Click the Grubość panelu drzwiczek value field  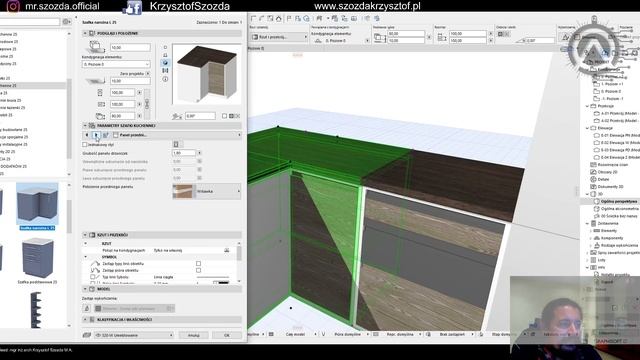click(x=184, y=153)
